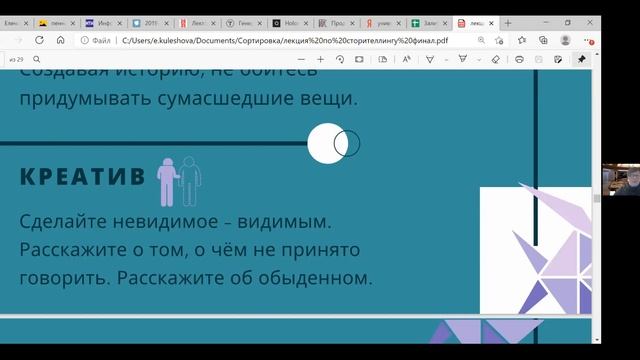Switch to the Про tab
The image size is (640, 360).
point(336,23)
